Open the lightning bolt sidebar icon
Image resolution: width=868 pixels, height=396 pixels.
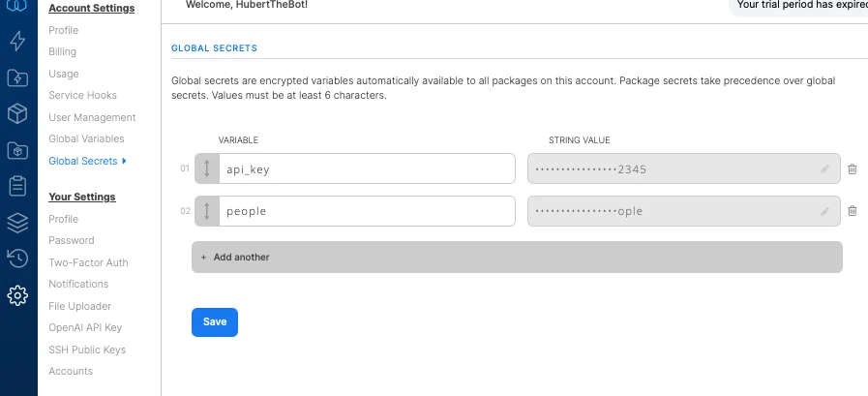point(17,41)
